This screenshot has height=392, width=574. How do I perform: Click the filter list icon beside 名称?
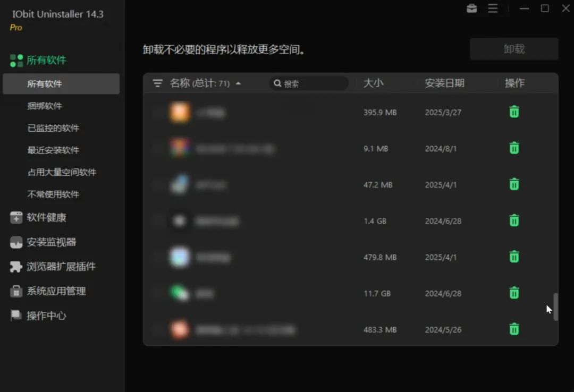tap(157, 83)
